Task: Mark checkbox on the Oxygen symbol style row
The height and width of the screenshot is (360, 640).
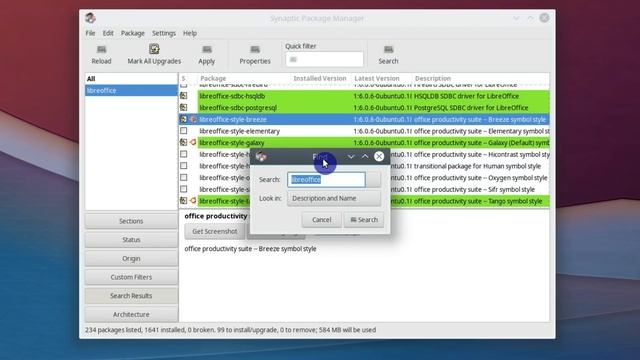Action: click(184, 178)
